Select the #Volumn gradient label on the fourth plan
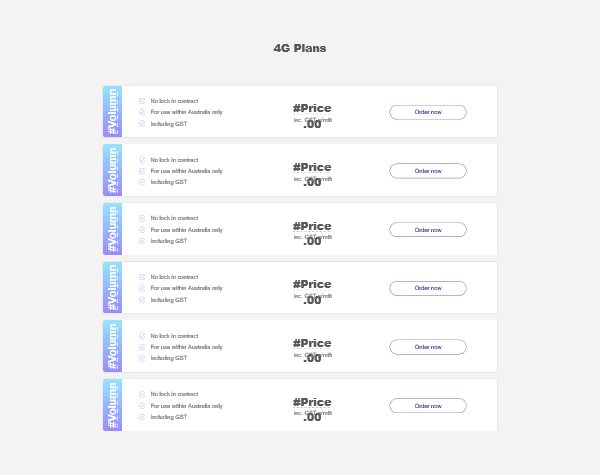Image resolution: width=600 pixels, height=475 pixels. pyautogui.click(x=112, y=287)
